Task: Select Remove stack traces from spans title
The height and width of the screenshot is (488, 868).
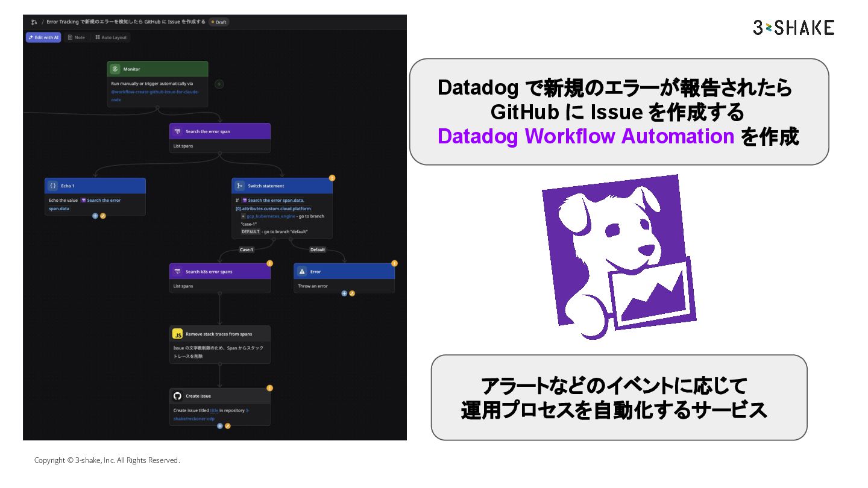Action: tap(219, 334)
